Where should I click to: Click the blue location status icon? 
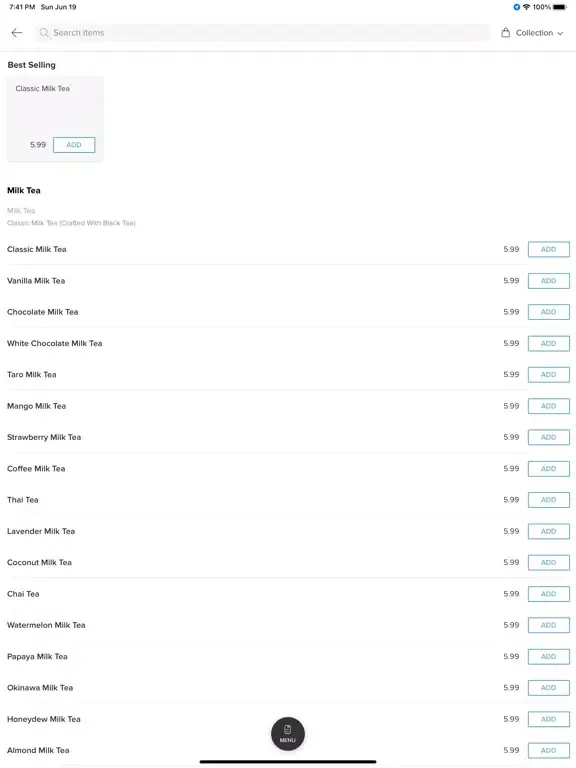pos(516,7)
